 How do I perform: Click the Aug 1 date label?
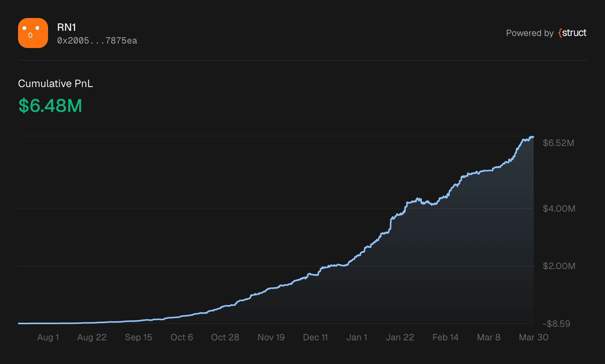(48, 337)
